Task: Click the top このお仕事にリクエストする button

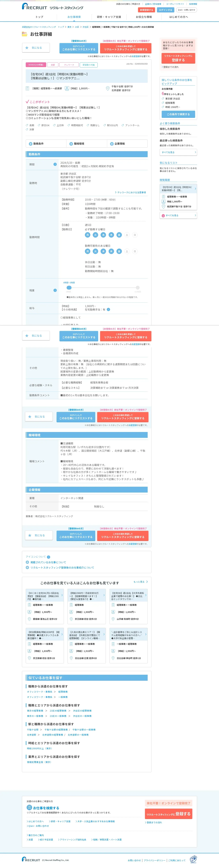Action: (x=79, y=48)
